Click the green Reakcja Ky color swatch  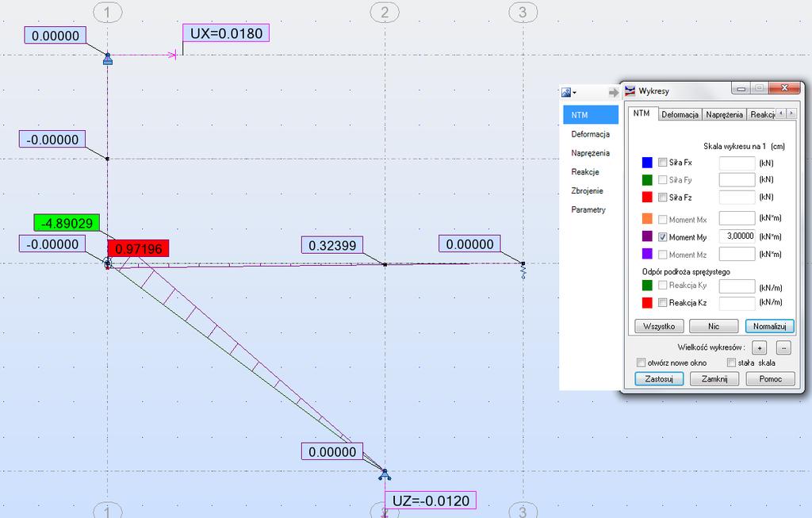647,285
